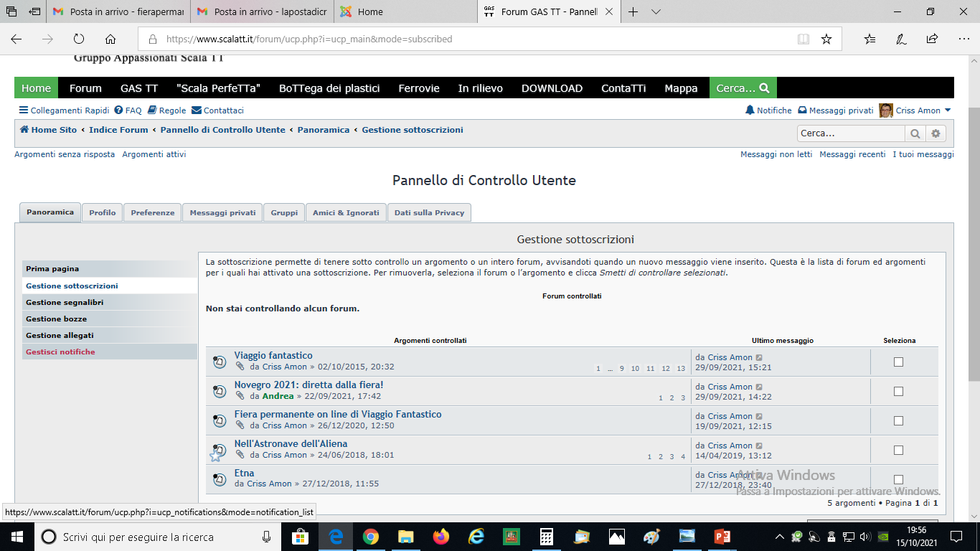Jump to last post of Viaggio fantastico

760,357
